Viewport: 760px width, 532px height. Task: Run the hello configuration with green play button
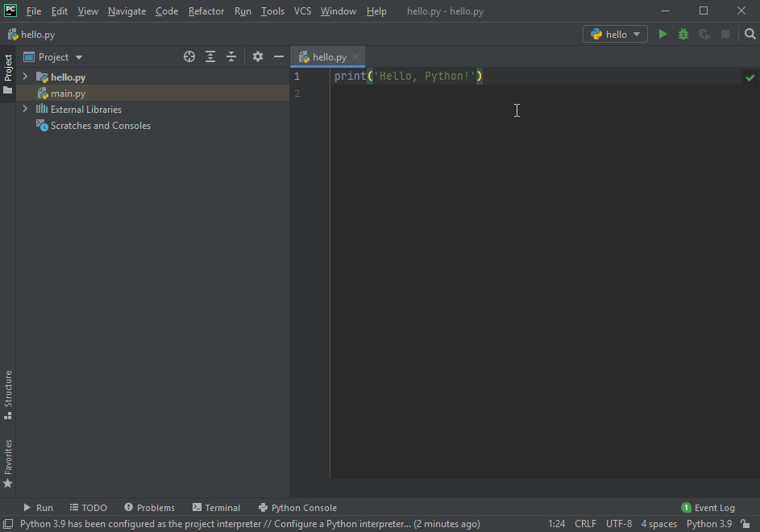tap(662, 35)
